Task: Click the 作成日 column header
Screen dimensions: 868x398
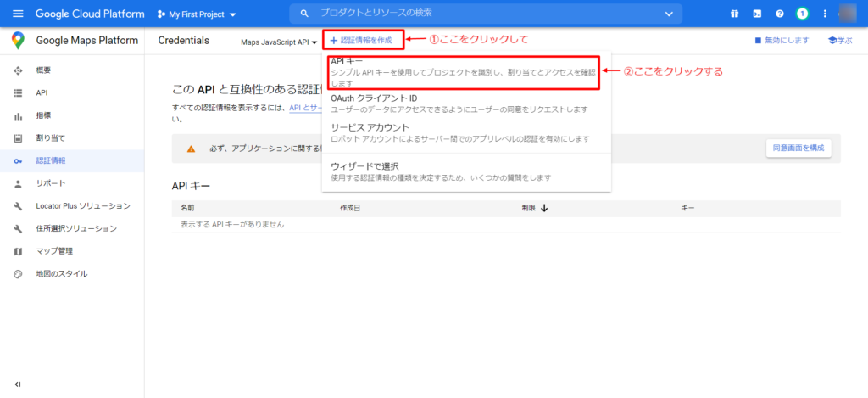Action: click(350, 208)
